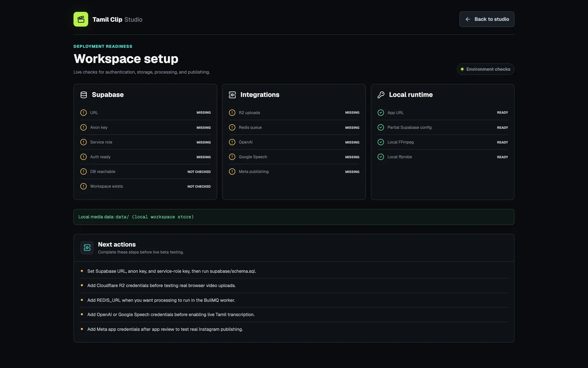Viewport: 588px width, 368px height.
Task: Click the warning icon next to R2 uploads
Action: click(x=232, y=113)
